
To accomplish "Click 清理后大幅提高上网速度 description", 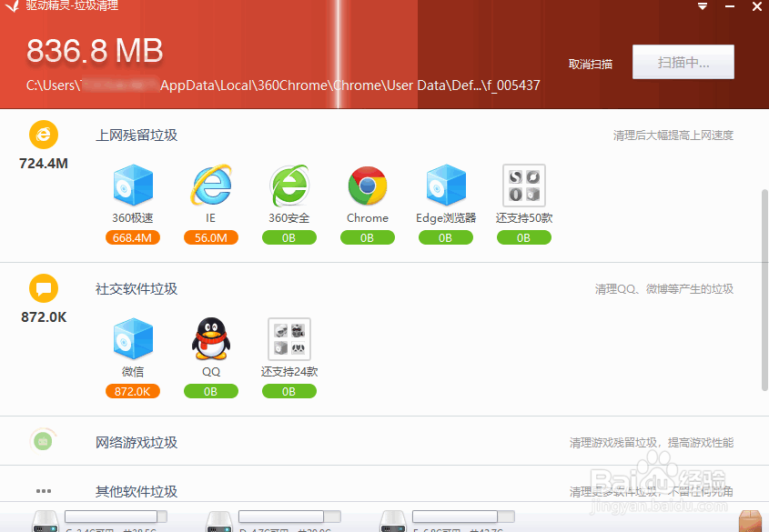I will point(673,136).
